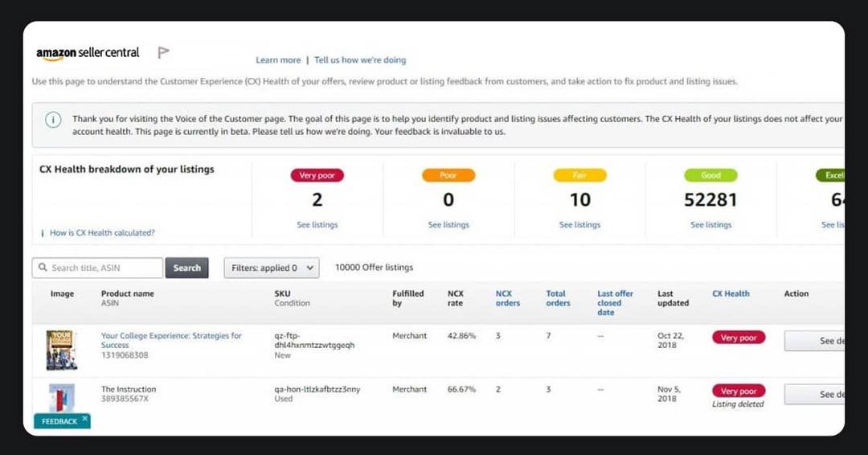Sort by CX Health column
The image size is (868, 455).
[731, 294]
